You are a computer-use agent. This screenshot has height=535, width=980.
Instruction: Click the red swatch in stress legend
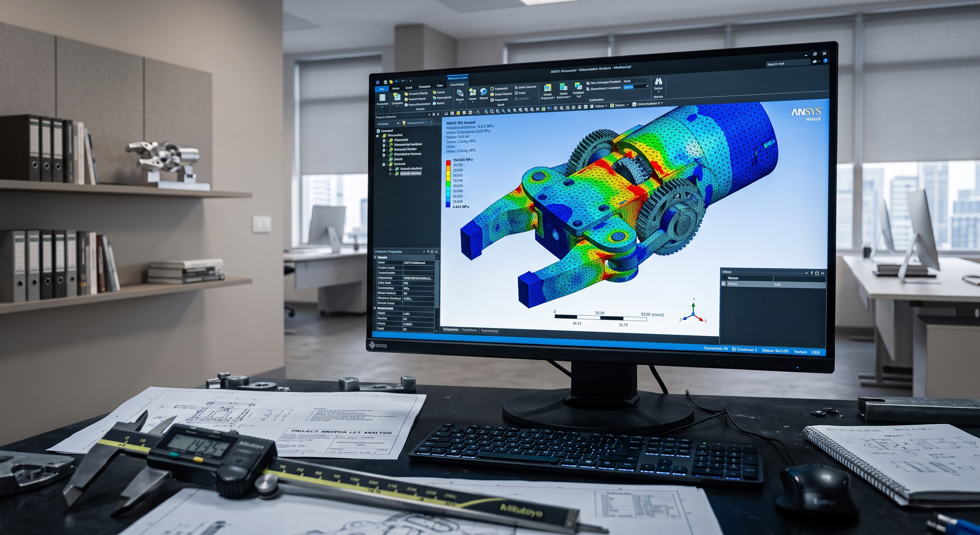(448, 163)
